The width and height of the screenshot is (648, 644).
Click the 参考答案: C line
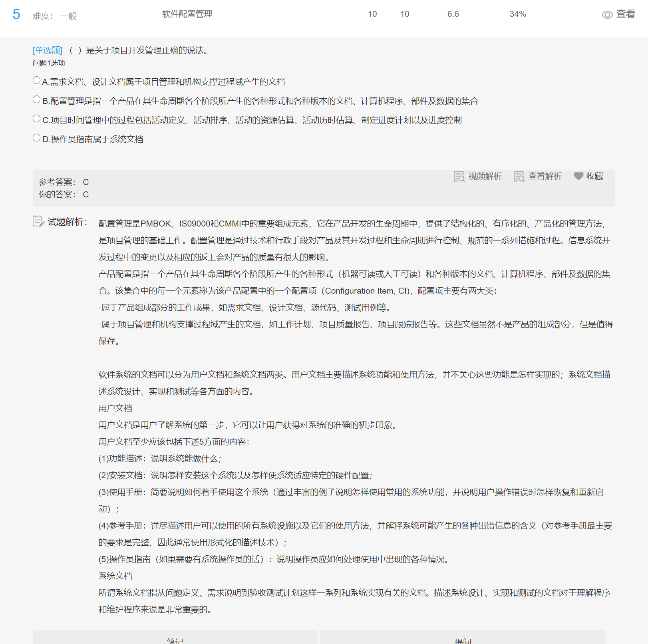point(64,182)
